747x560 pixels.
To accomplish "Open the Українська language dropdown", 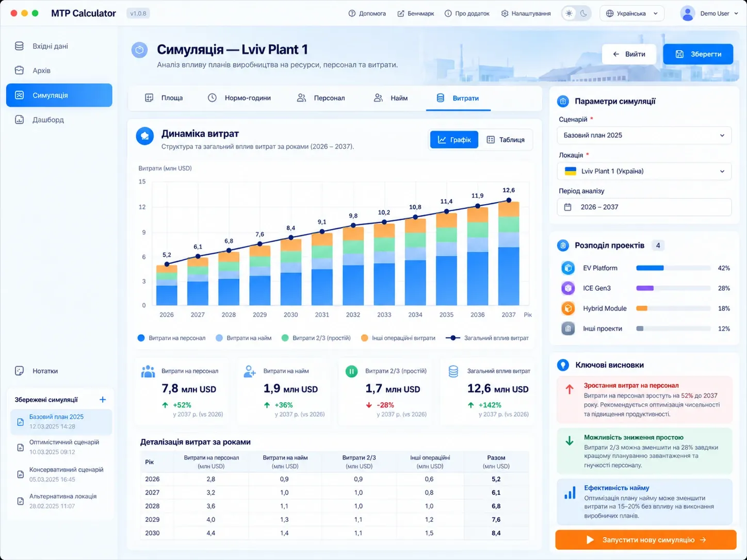I will click(632, 13).
